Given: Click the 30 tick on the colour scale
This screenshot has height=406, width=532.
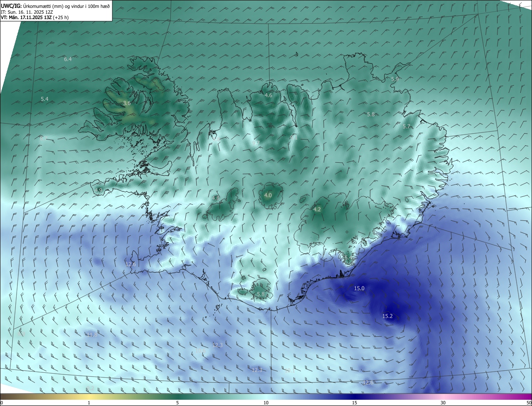Looking at the screenshot, I should (443, 403).
